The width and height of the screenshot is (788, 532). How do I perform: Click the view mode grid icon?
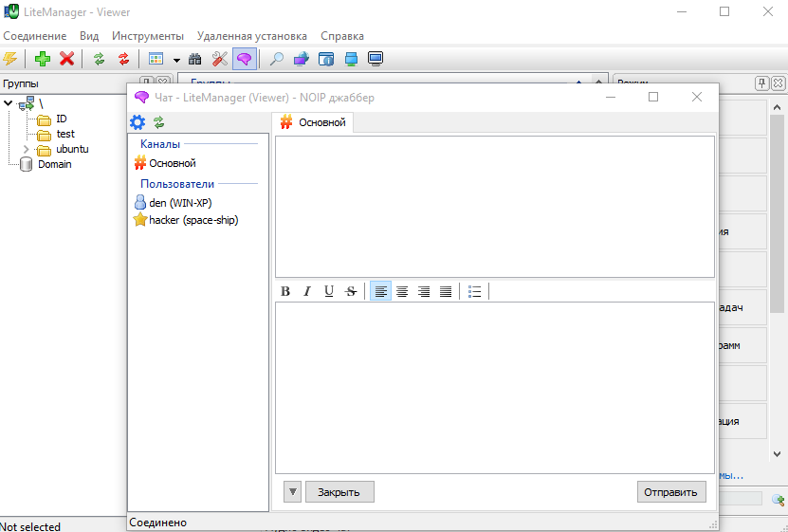tap(156, 59)
